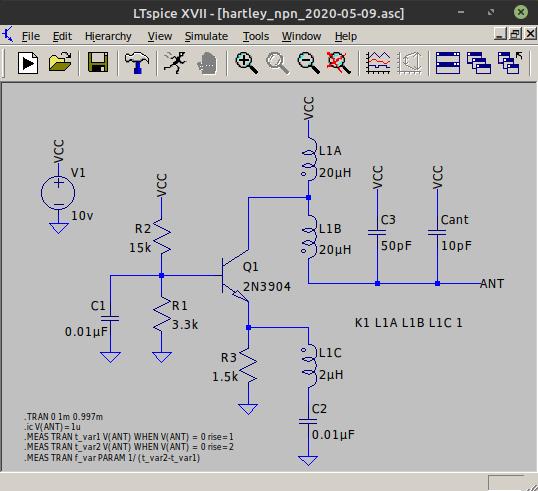Click the K1 L1A L1B L1C coupling directive
538x491 pixels.
408,323
